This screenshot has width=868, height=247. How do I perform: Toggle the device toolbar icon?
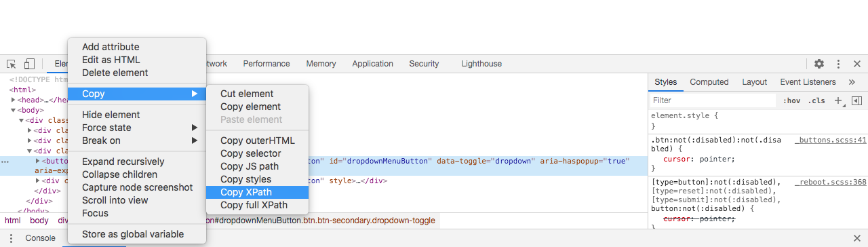coord(29,64)
